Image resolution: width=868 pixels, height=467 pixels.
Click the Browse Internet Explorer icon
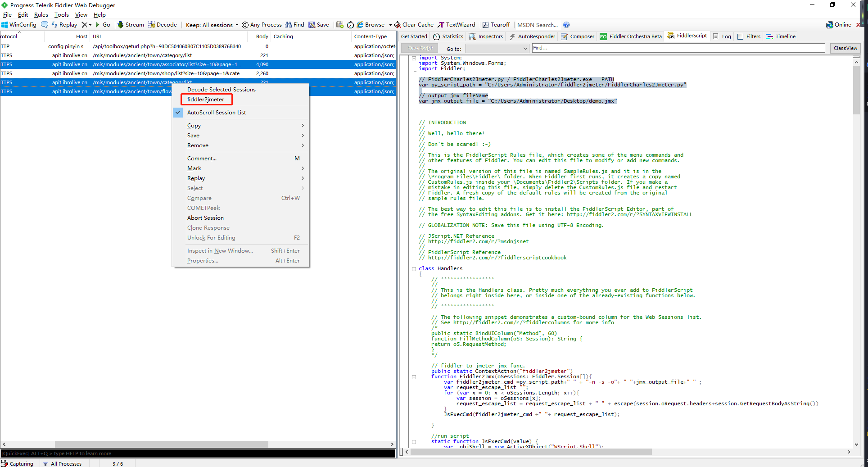360,25
